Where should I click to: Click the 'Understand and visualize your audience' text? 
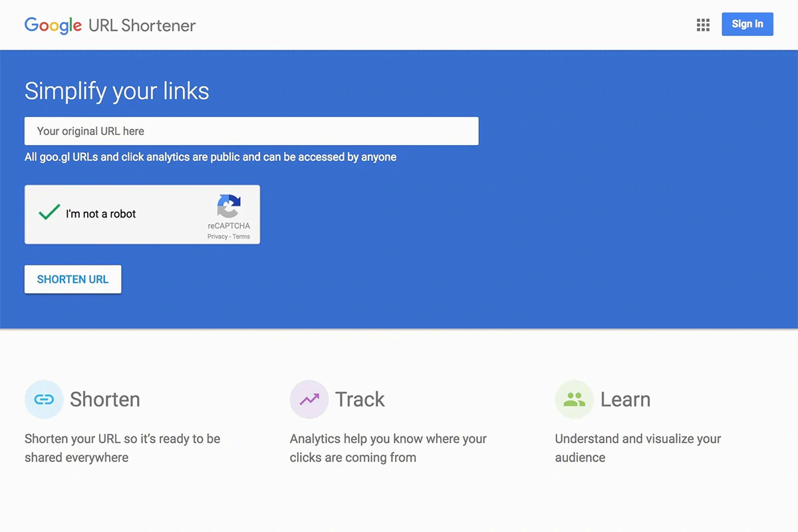tap(638, 448)
